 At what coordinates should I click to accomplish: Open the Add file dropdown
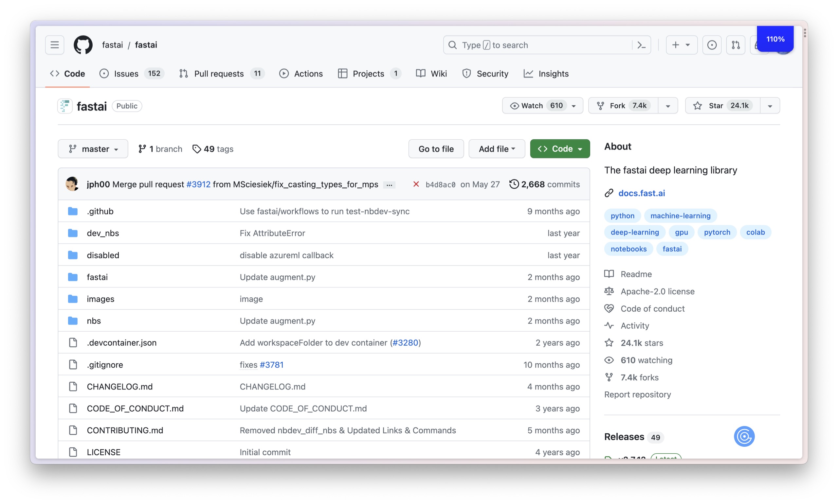pyautogui.click(x=497, y=148)
